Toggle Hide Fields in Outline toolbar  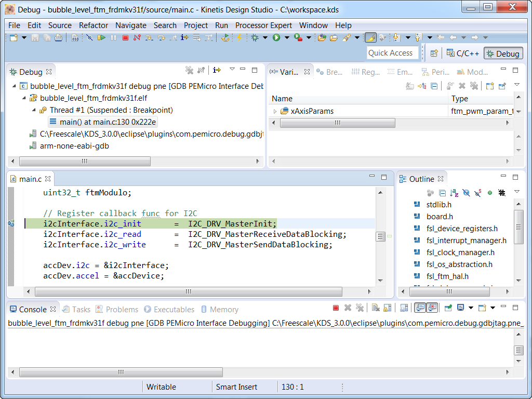466,193
